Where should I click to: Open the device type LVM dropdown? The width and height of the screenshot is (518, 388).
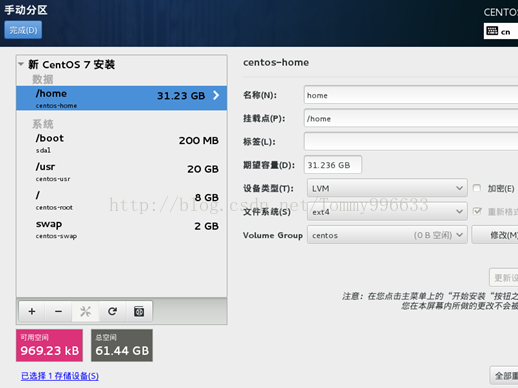click(387, 188)
